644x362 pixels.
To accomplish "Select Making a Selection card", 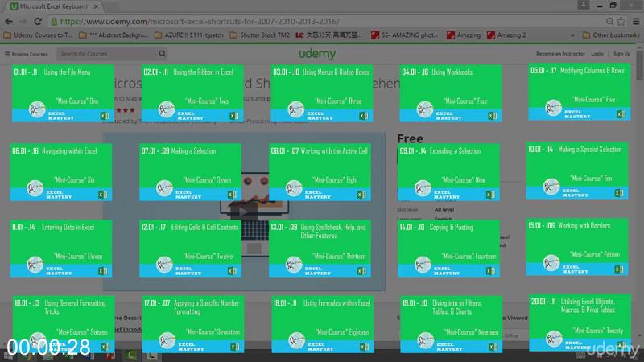I will (x=190, y=172).
